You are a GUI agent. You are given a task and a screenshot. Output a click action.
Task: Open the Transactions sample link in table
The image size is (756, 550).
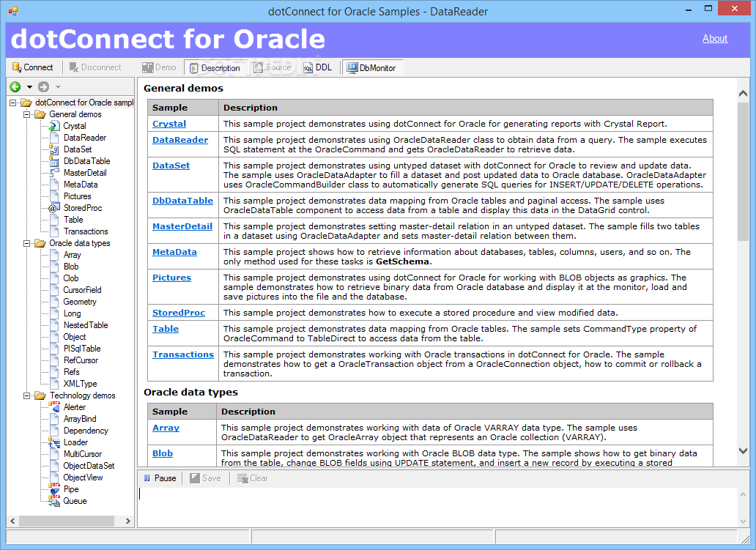182,354
